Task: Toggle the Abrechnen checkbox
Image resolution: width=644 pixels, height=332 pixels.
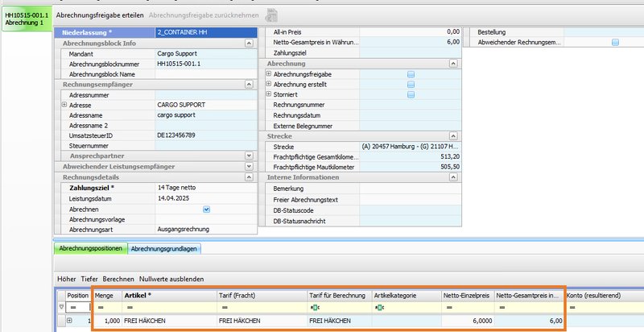Action: pyautogui.click(x=206, y=209)
